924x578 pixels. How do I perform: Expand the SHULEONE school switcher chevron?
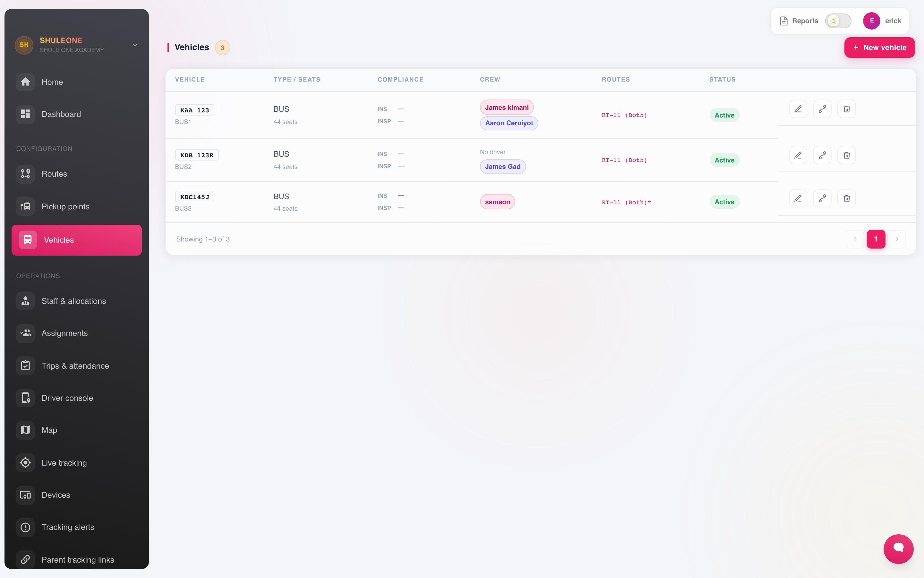(135, 45)
